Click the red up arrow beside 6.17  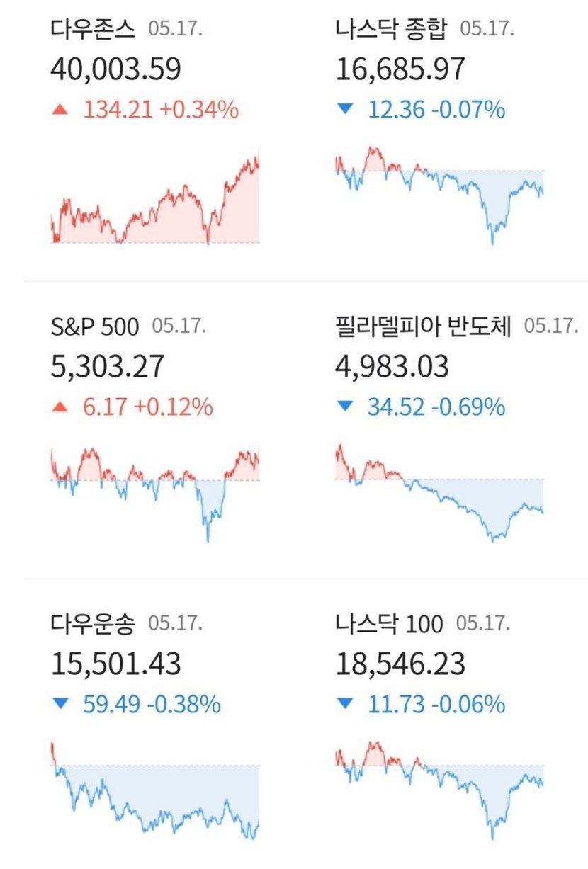[61, 407]
